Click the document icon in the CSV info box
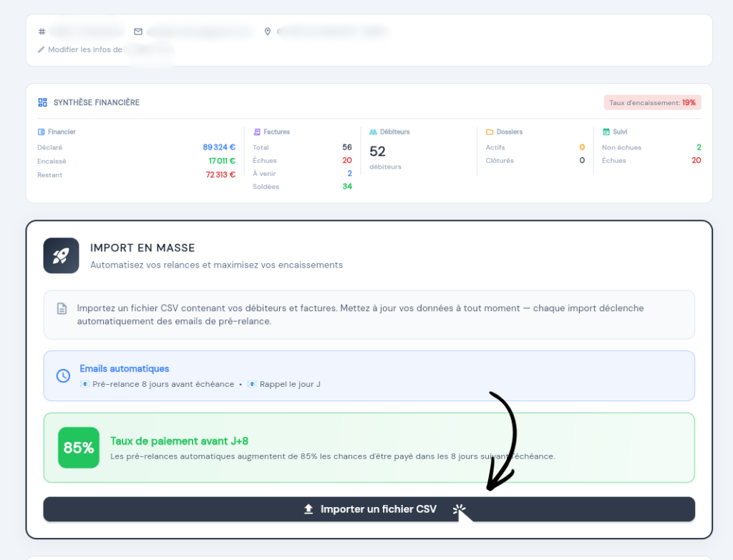Screen dimensions: 733x560 click(x=62, y=309)
